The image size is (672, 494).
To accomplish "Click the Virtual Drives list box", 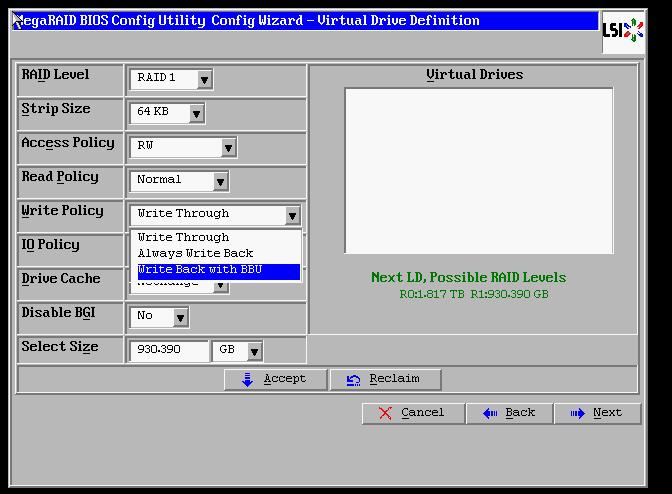I will click(479, 171).
